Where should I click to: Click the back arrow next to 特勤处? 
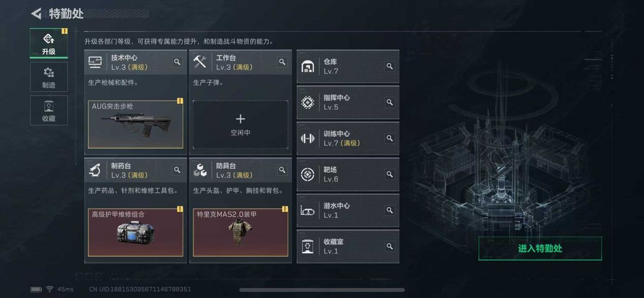[x=36, y=14]
